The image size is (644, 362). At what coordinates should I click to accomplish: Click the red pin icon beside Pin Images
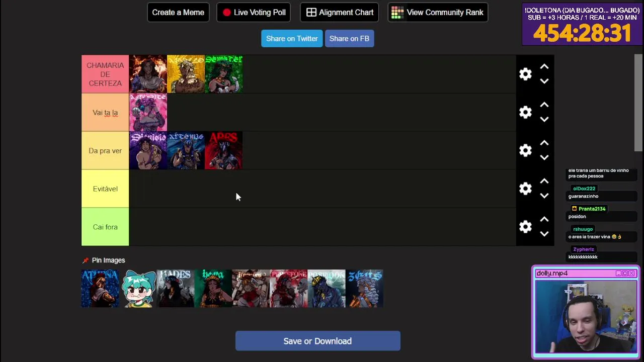pos(86,260)
